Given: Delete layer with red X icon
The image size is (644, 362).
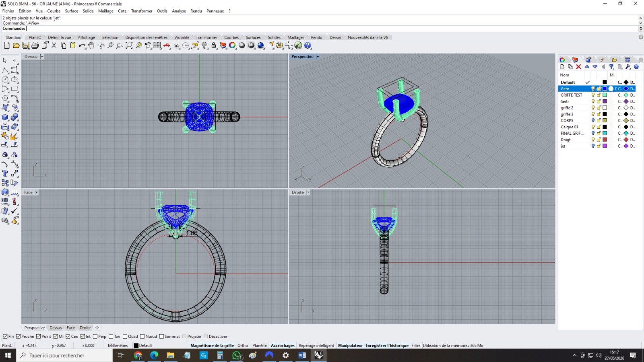Looking at the screenshot, I should pyautogui.click(x=578, y=67).
